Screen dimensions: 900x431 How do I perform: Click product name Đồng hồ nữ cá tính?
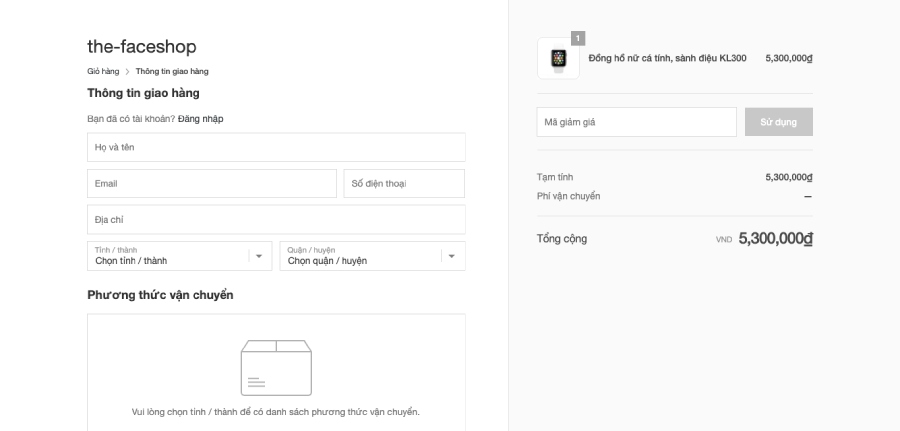tap(668, 58)
